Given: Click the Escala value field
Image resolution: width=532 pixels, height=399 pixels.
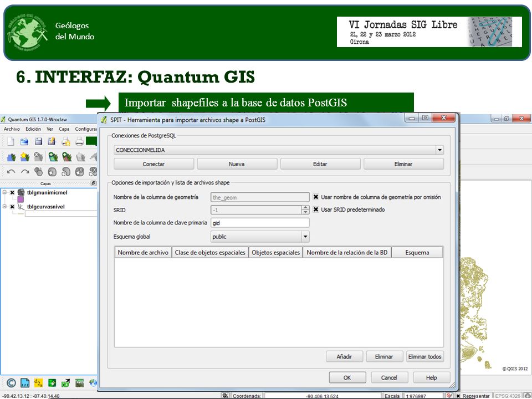Looking at the screenshot, I should 423,396.
